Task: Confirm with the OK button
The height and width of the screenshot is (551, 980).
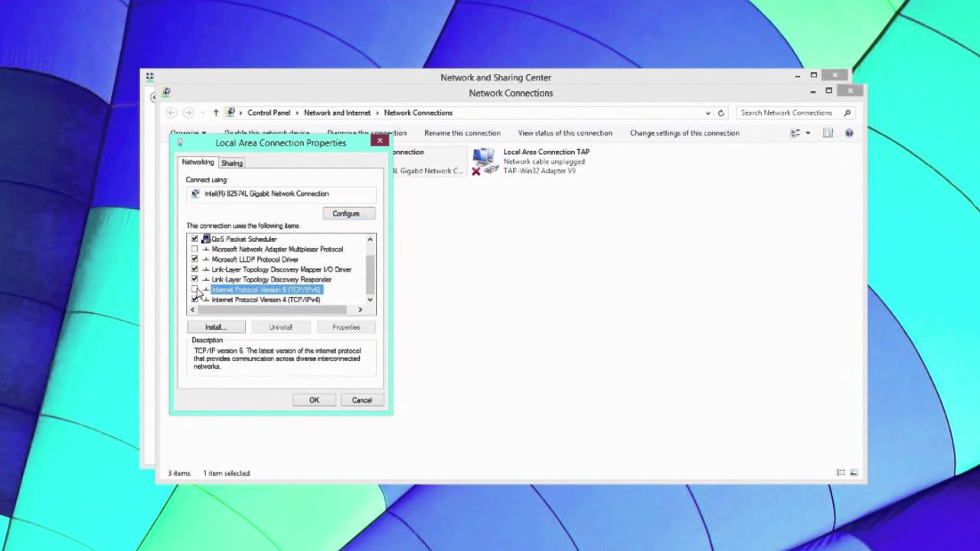Action: pyautogui.click(x=314, y=400)
